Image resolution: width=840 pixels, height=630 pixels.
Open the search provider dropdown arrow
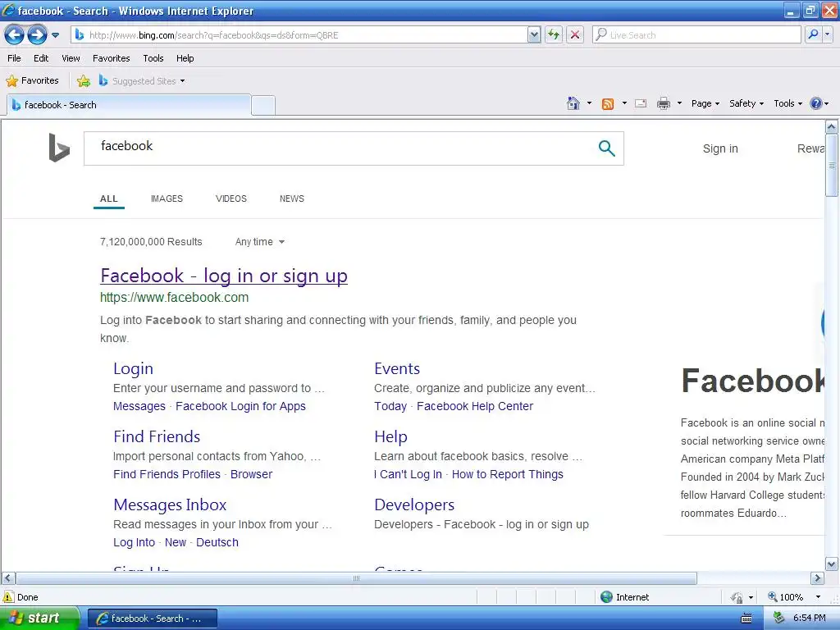(827, 35)
